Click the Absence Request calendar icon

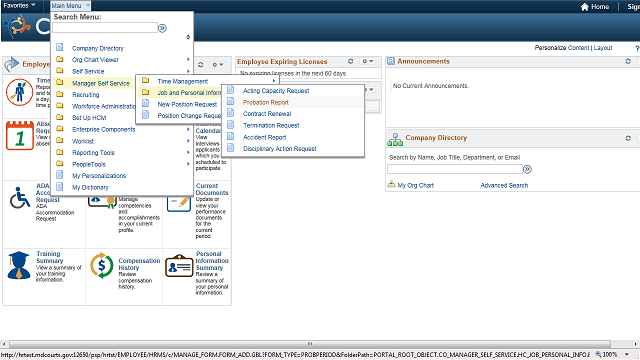[x=20, y=135]
